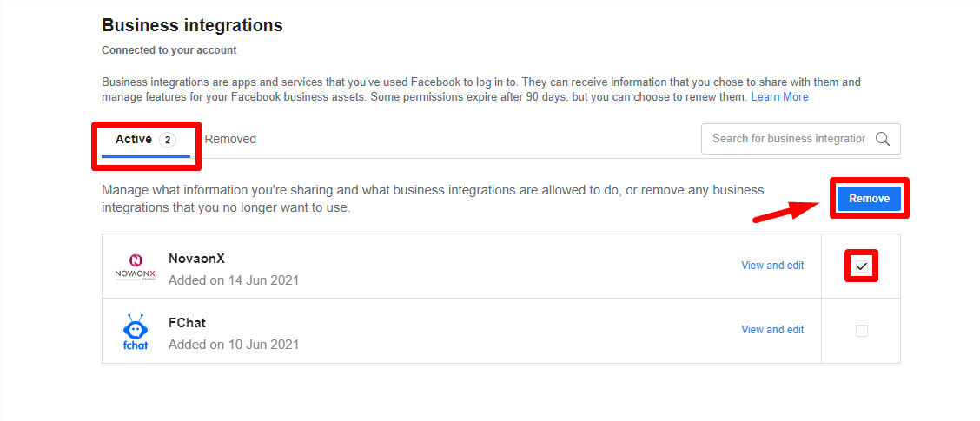Uncheck the NovaonX checkbox
Screen dimensions: 980x421
click(x=862, y=266)
